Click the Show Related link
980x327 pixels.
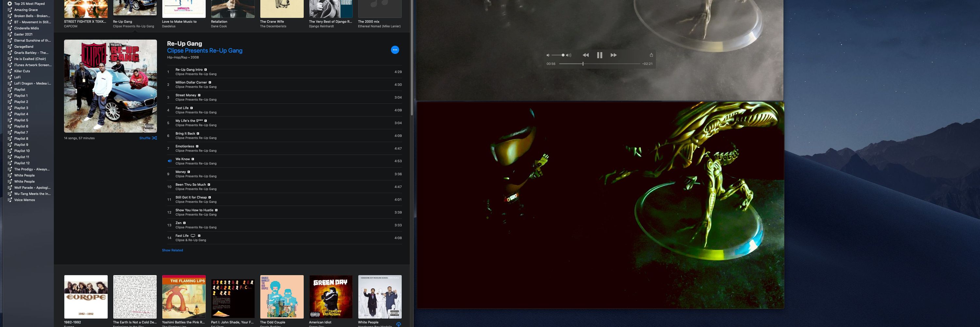(x=172, y=250)
